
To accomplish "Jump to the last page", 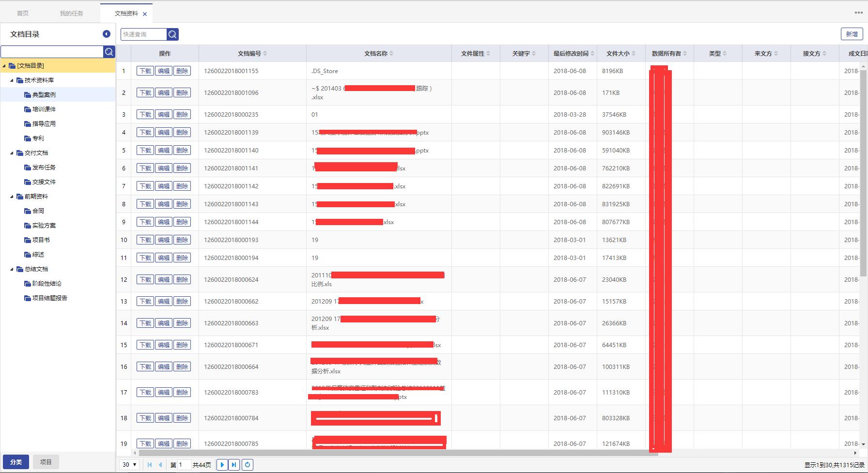I will [234, 465].
